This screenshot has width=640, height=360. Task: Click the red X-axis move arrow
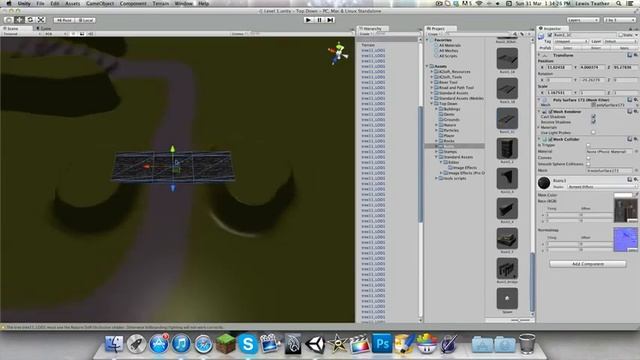(146, 167)
